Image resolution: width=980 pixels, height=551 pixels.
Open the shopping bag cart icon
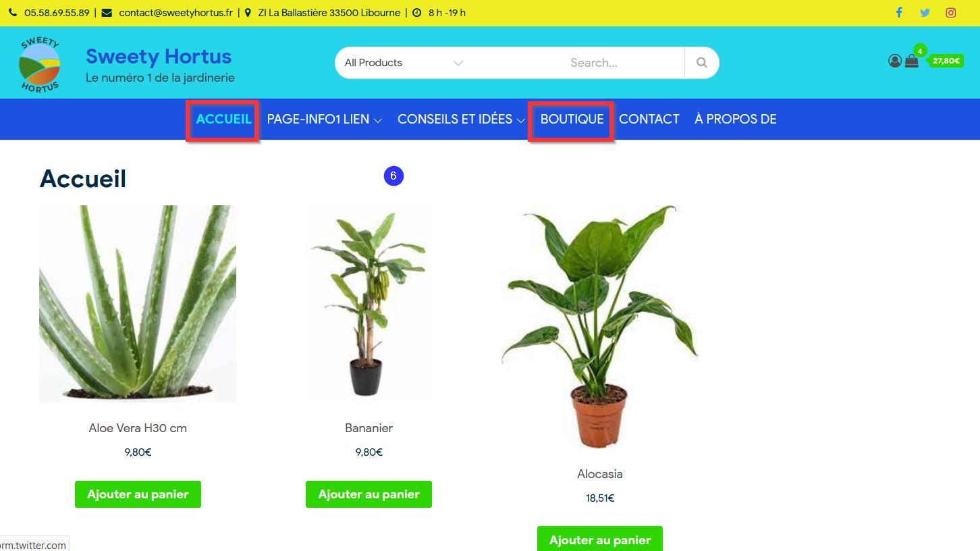(x=912, y=61)
